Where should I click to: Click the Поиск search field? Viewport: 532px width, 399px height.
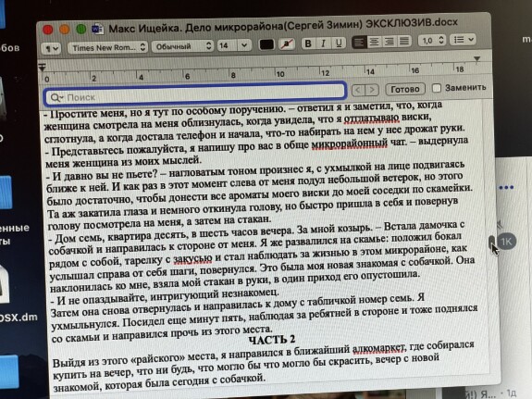(195, 94)
